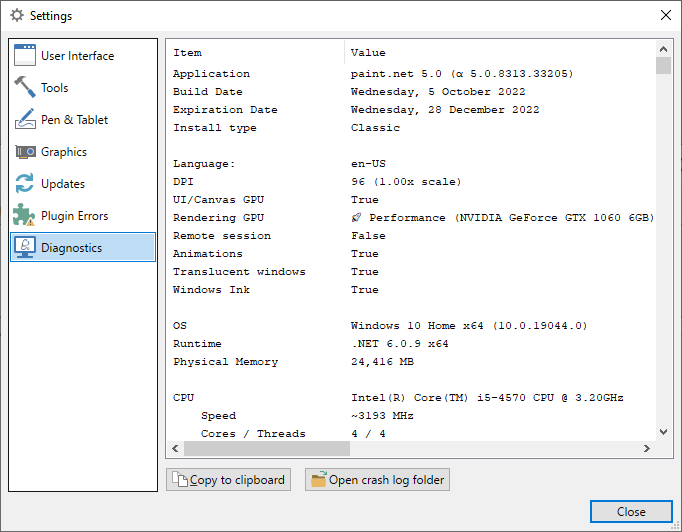Click the Graphics card icon
The height and width of the screenshot is (532, 682).
click(x=25, y=152)
